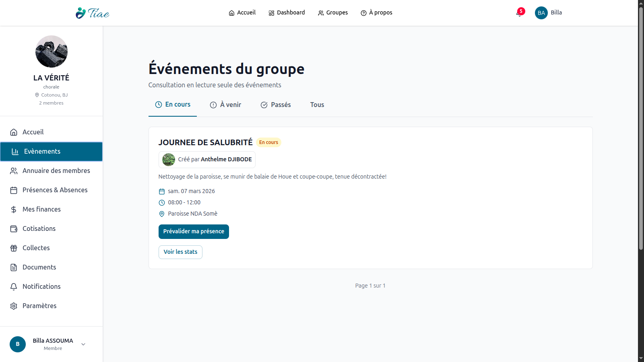
Task: Click the Présences & Absences calendar icon
Action: tap(14, 190)
